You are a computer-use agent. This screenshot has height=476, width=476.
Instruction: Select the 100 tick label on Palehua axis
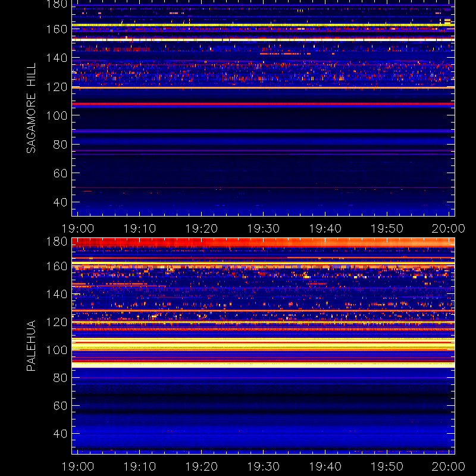pyautogui.click(x=57, y=350)
